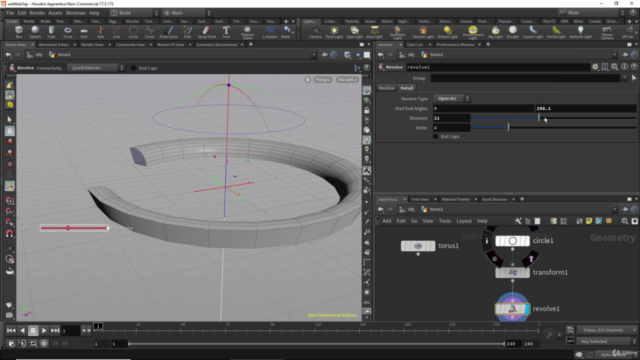Add an Ambient Light
This screenshot has height=360, width=640.
580,32
